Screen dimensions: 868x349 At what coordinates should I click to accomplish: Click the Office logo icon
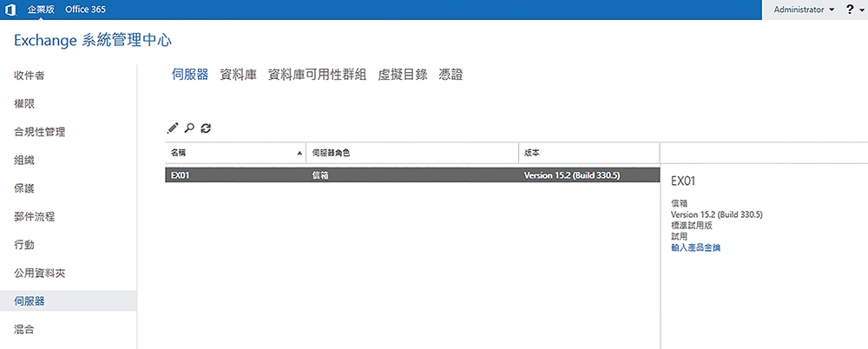pos(10,10)
